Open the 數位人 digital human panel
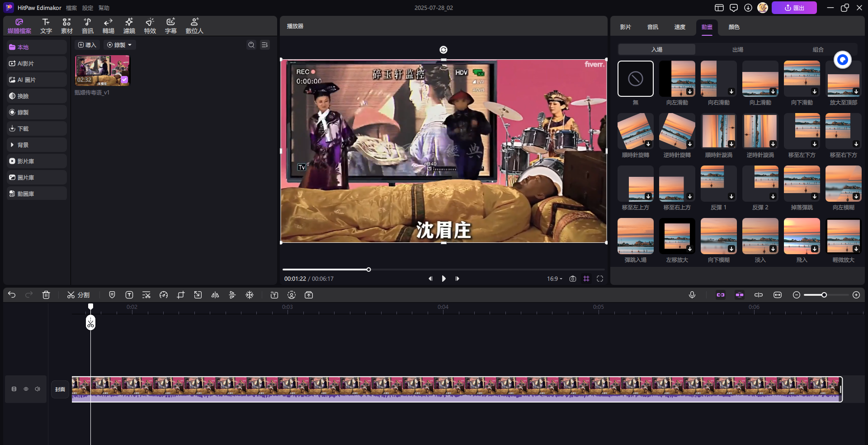The image size is (868, 445). [194, 26]
